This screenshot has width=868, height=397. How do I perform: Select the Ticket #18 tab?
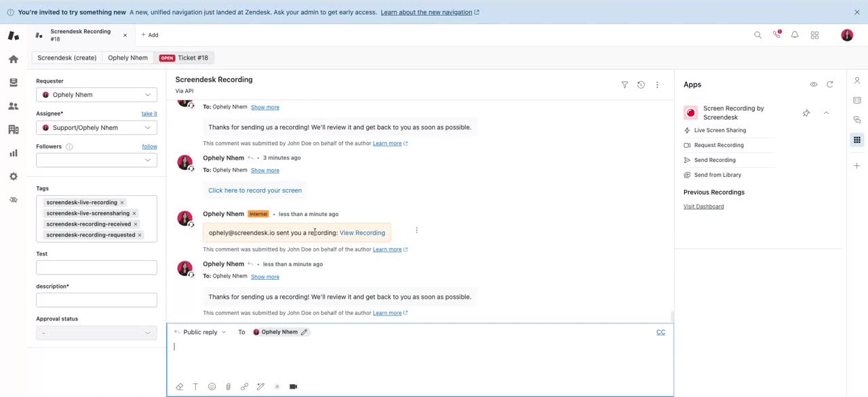coord(184,58)
